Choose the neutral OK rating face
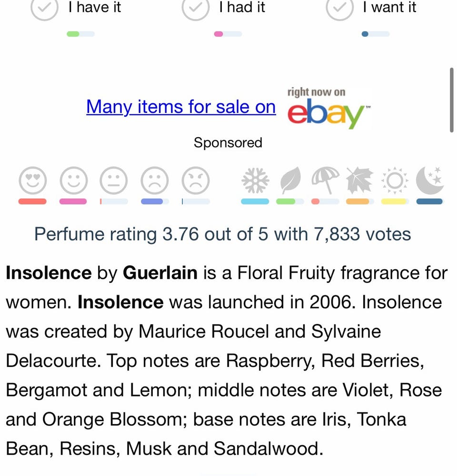 point(114,181)
